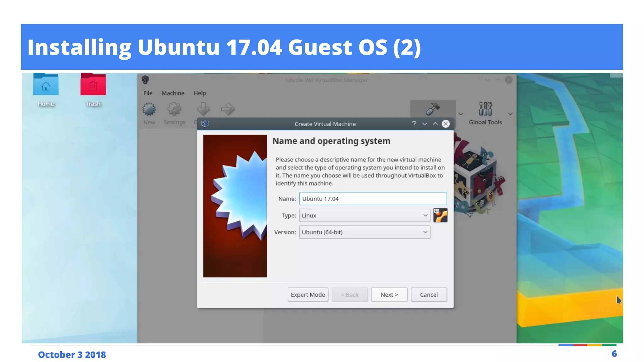Expand the Version dropdown showing Ubuntu (64-bit)
This screenshot has height=362, width=644.
pos(364,232)
